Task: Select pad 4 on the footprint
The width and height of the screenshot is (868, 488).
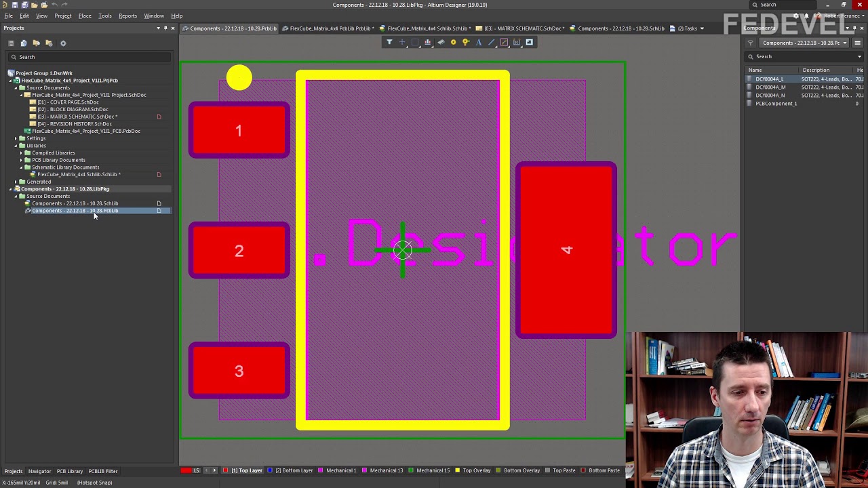Action: point(566,250)
